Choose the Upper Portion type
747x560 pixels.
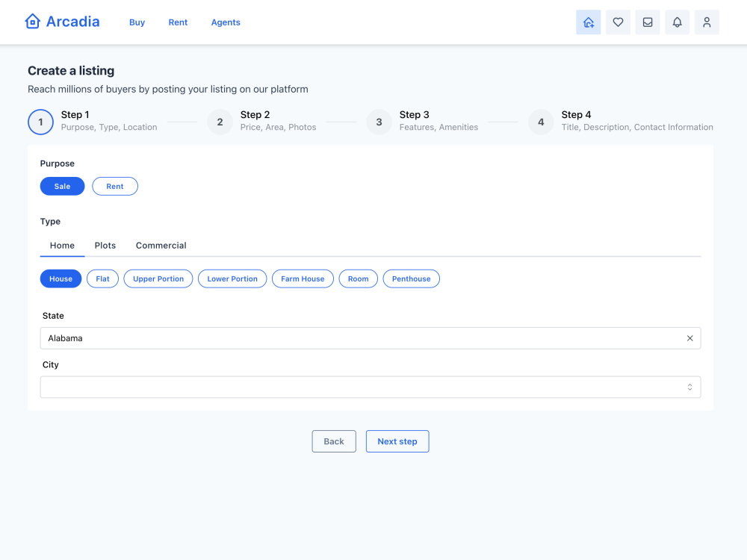158,279
